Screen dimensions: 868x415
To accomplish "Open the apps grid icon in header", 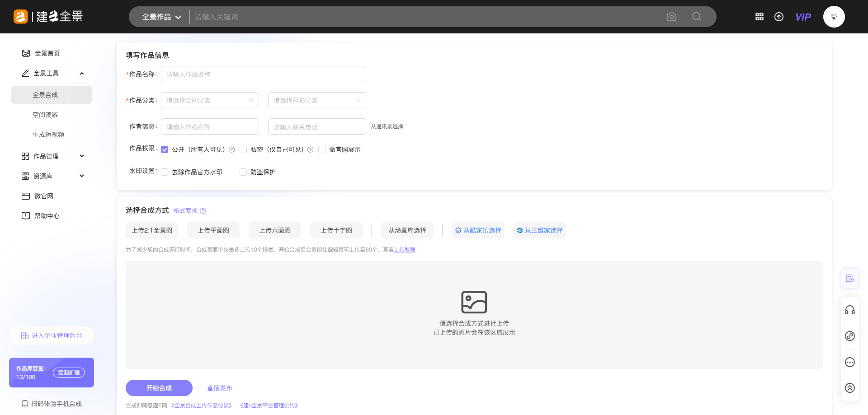I will 759,17.
